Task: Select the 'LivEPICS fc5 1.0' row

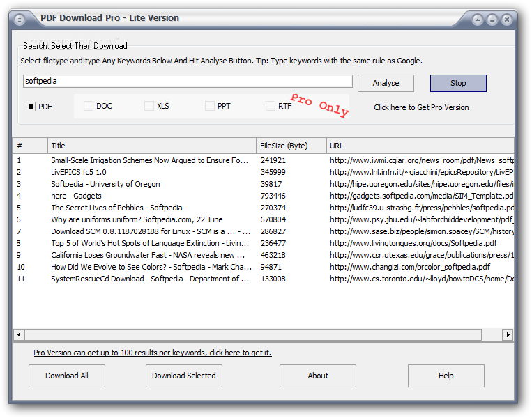Action: 264,172
